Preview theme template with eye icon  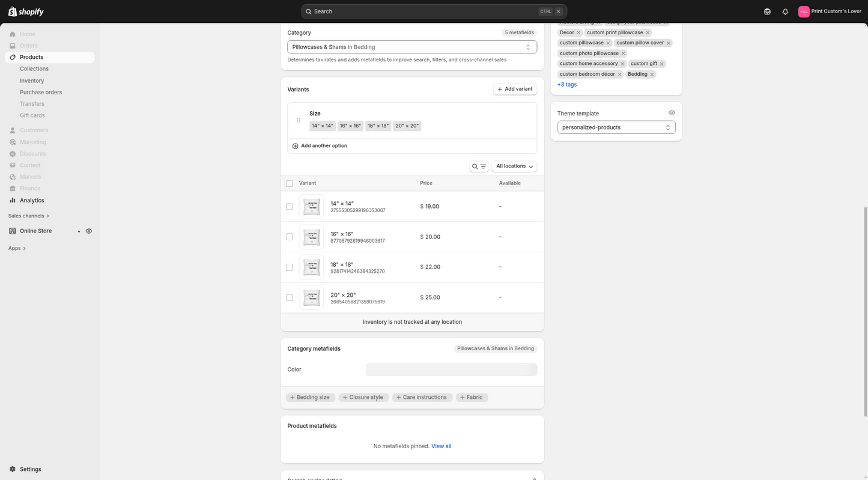(x=672, y=113)
